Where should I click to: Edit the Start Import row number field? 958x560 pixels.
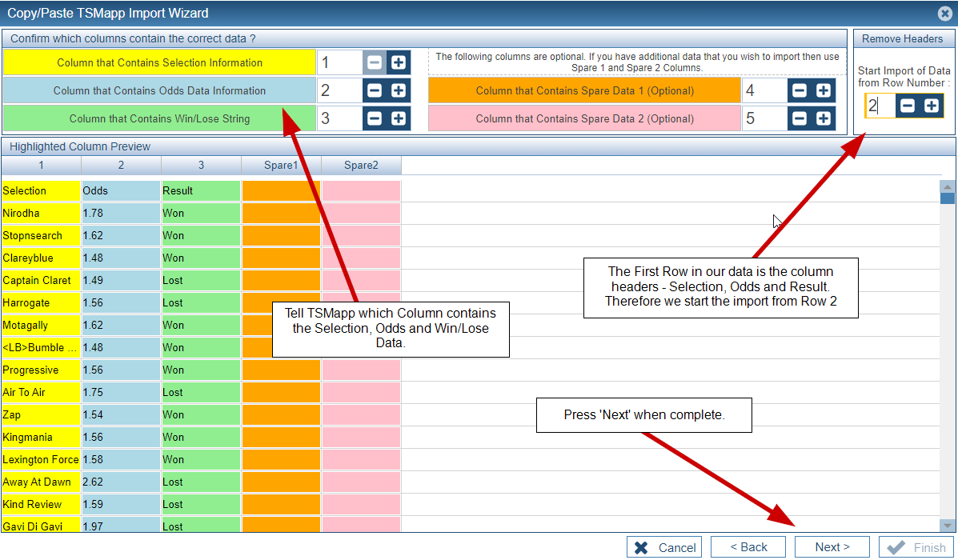coord(880,106)
